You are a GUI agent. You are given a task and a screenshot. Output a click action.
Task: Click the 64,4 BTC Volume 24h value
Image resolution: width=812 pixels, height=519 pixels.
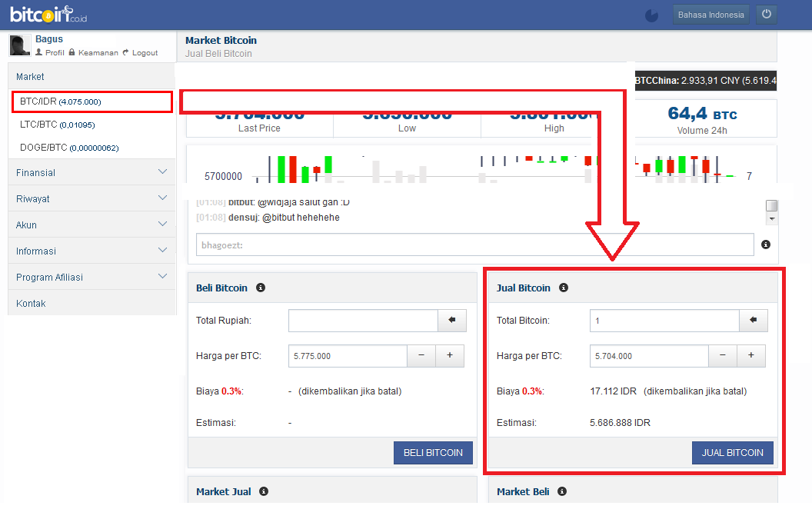702,114
